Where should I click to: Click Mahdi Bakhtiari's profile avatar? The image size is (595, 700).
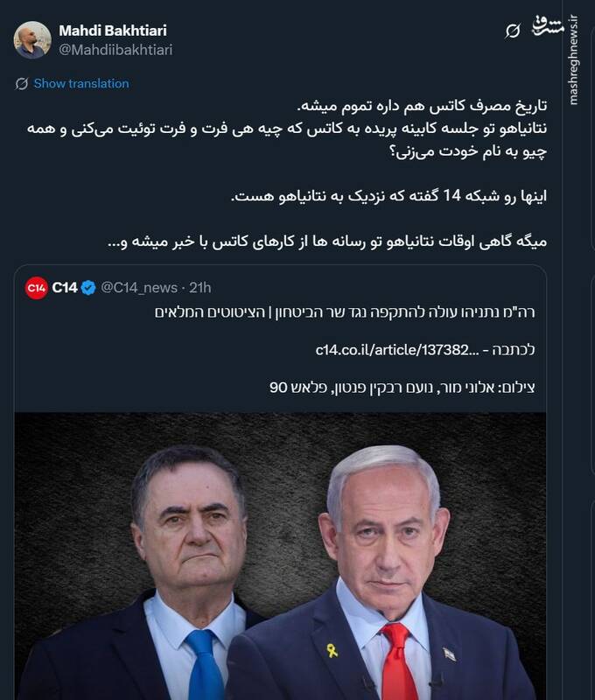pos(32,40)
